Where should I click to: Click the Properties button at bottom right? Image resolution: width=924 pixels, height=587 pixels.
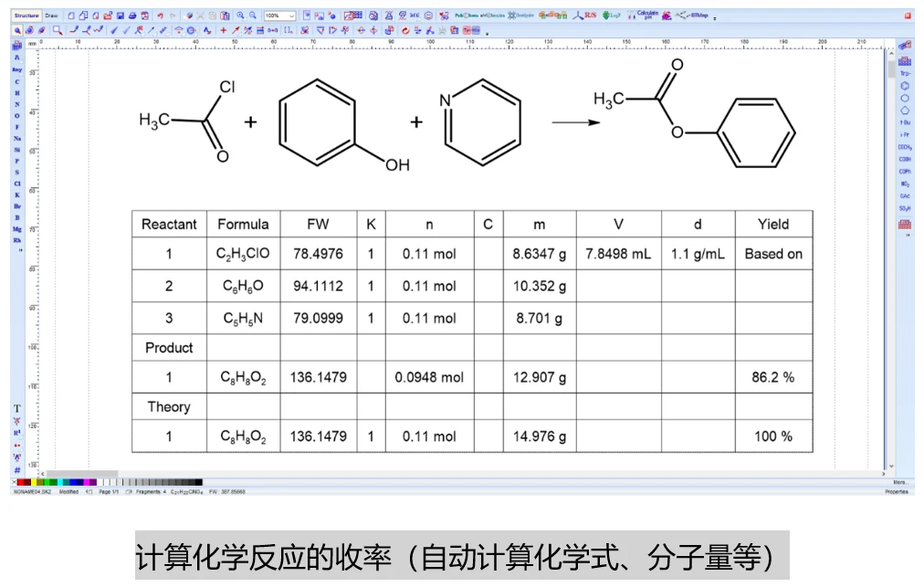[897, 491]
